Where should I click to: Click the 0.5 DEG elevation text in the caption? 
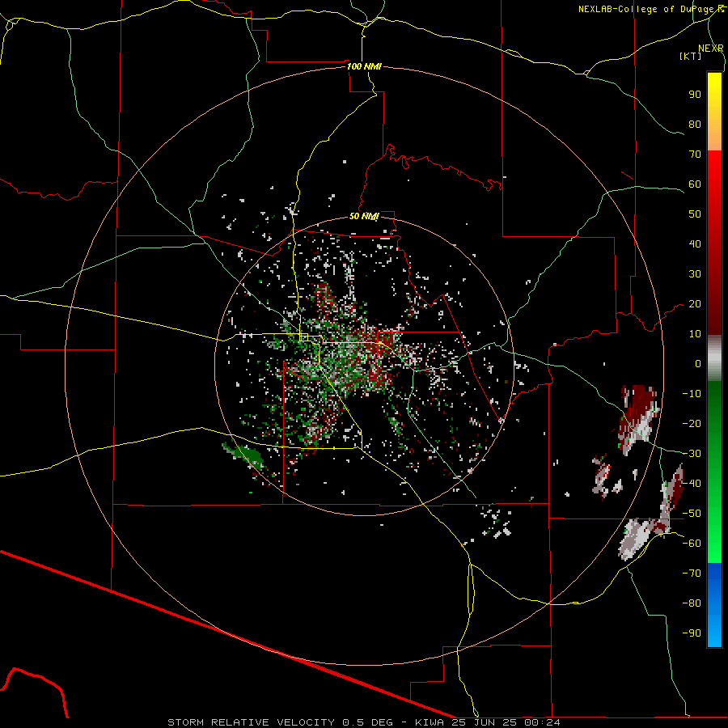368,722
